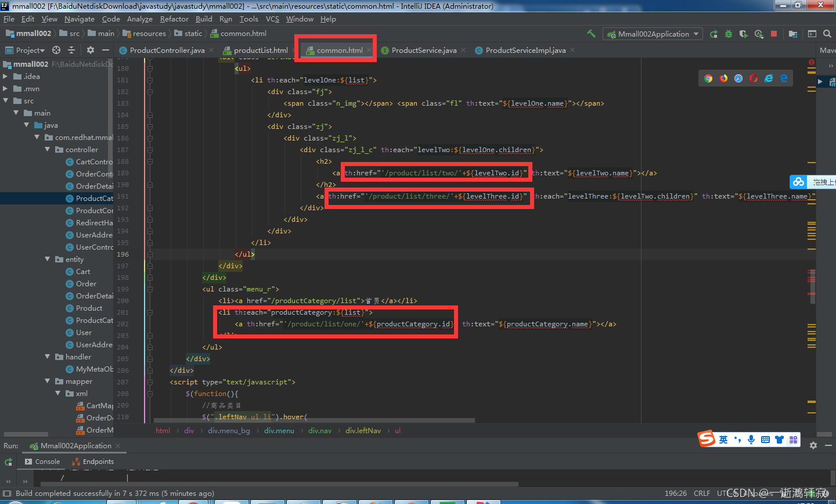Image resolution: width=836 pixels, height=504 pixels.
Task: Click the red error indicator in editor
Action: [811, 62]
